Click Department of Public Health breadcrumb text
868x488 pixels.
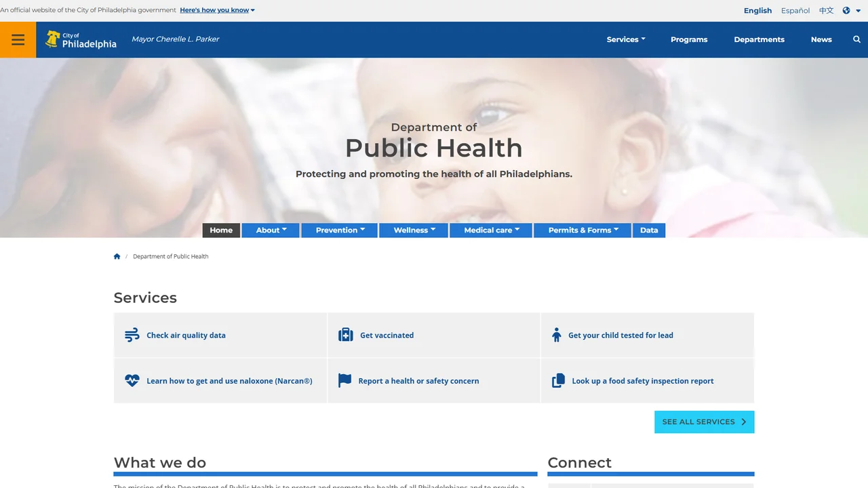coord(170,256)
